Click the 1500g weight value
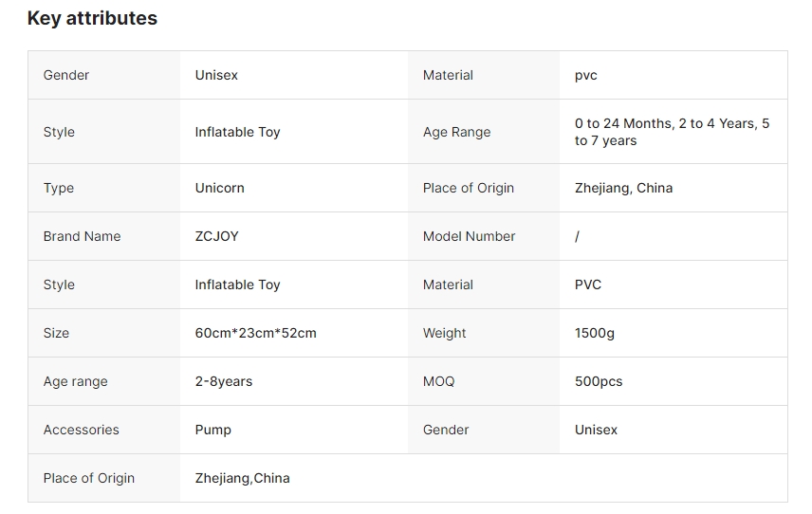This screenshot has width=812, height=514. click(594, 333)
